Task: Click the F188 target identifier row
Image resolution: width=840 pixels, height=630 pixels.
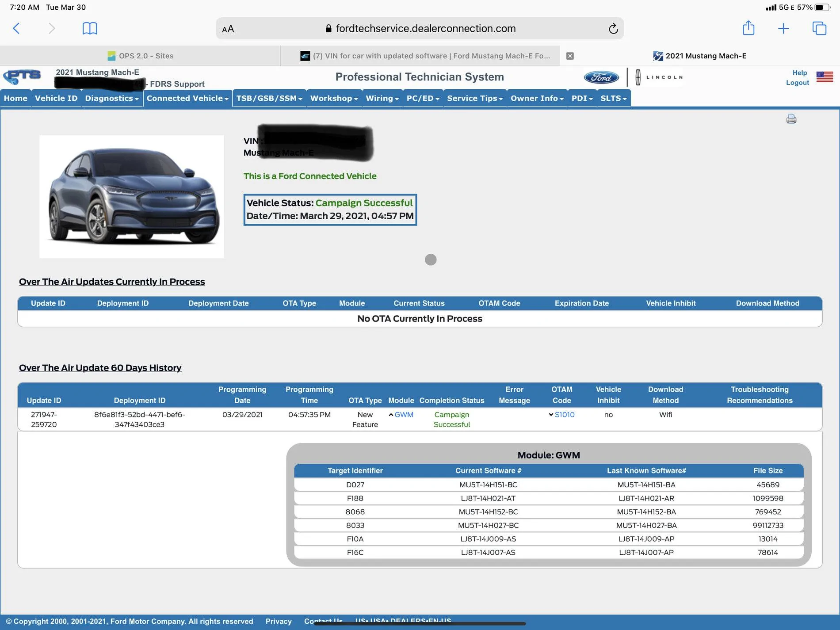Action: coord(549,498)
